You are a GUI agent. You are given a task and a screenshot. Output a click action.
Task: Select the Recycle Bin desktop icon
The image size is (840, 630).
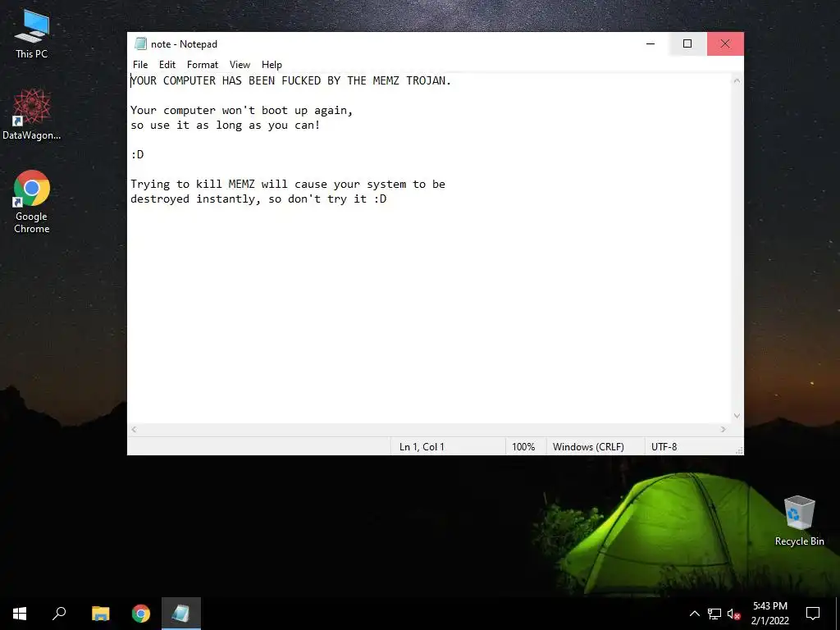tap(799, 521)
